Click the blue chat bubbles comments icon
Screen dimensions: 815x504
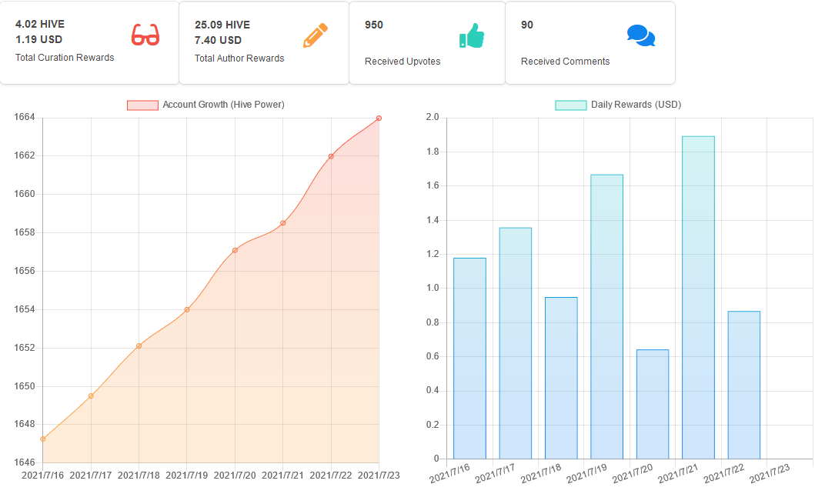click(x=641, y=35)
